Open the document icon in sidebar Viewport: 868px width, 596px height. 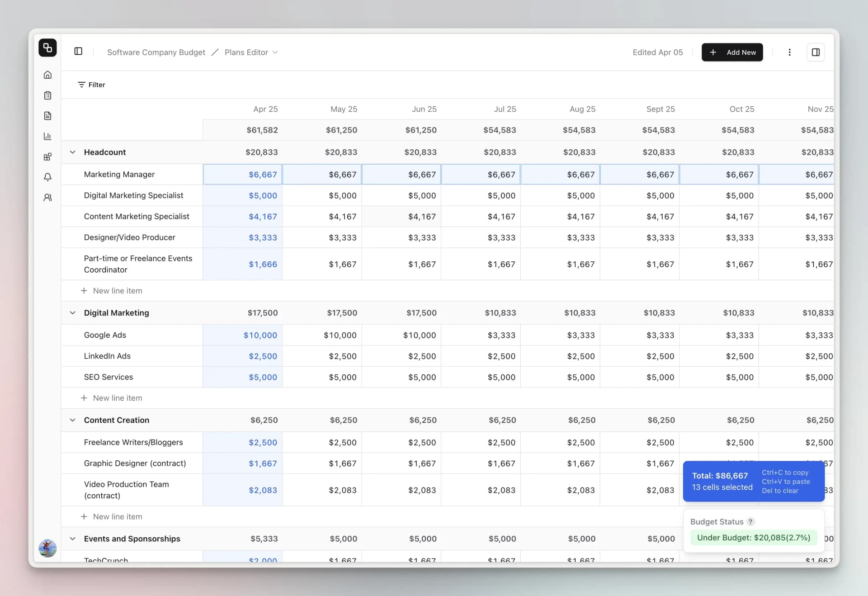click(47, 116)
